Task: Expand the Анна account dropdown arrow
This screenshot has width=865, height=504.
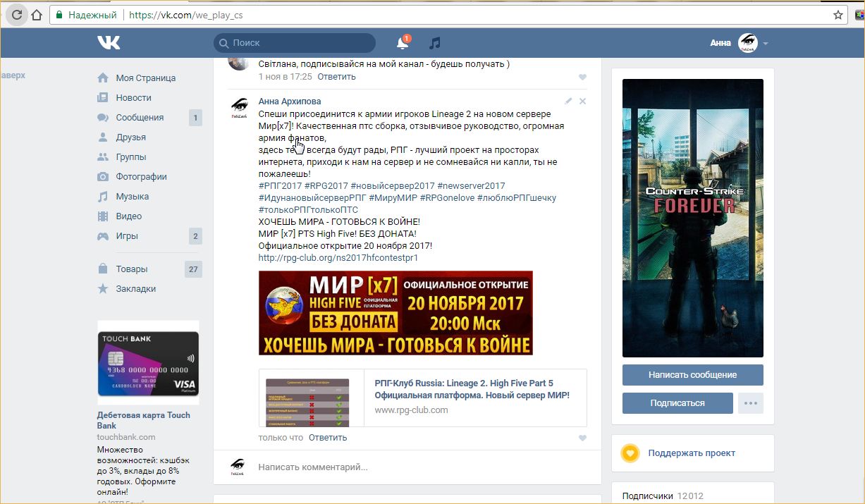Action: click(x=766, y=44)
